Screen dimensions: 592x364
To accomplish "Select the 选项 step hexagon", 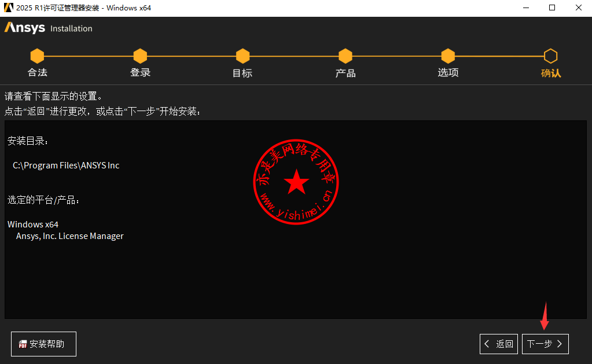I will click(x=448, y=56).
